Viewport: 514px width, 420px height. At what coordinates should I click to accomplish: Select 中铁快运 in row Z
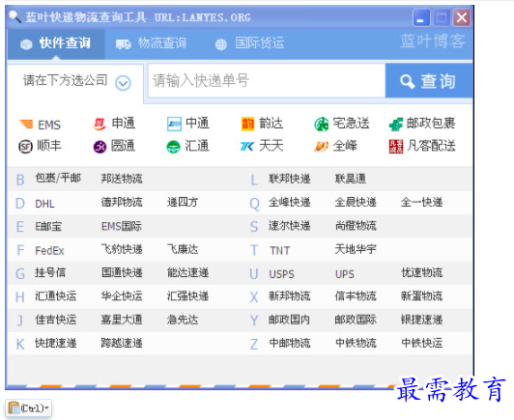[x=422, y=344]
